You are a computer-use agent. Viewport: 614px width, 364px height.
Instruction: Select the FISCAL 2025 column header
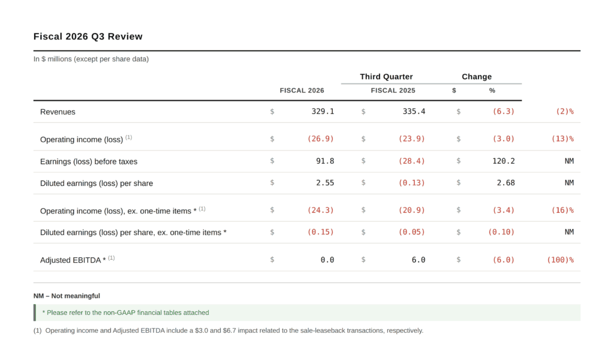[x=393, y=91]
